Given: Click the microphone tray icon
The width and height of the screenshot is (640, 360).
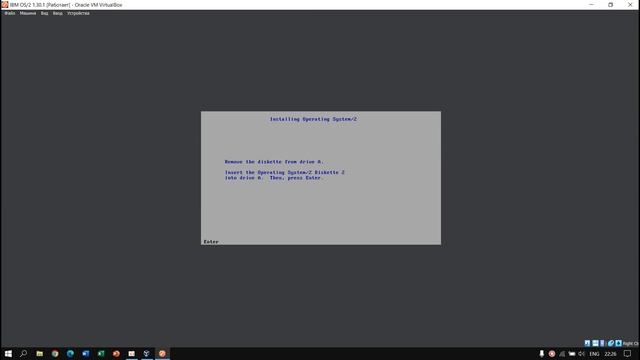Looking at the screenshot, I should click(x=542, y=353).
